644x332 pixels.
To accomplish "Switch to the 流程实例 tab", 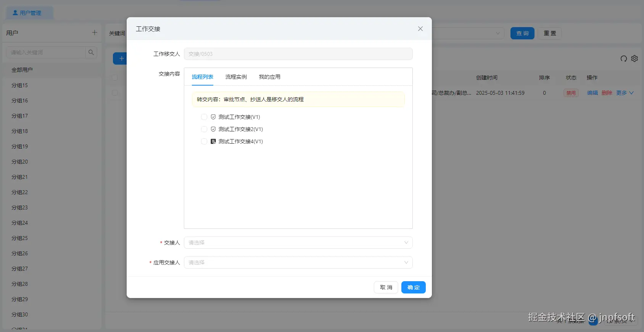I will pos(236,77).
